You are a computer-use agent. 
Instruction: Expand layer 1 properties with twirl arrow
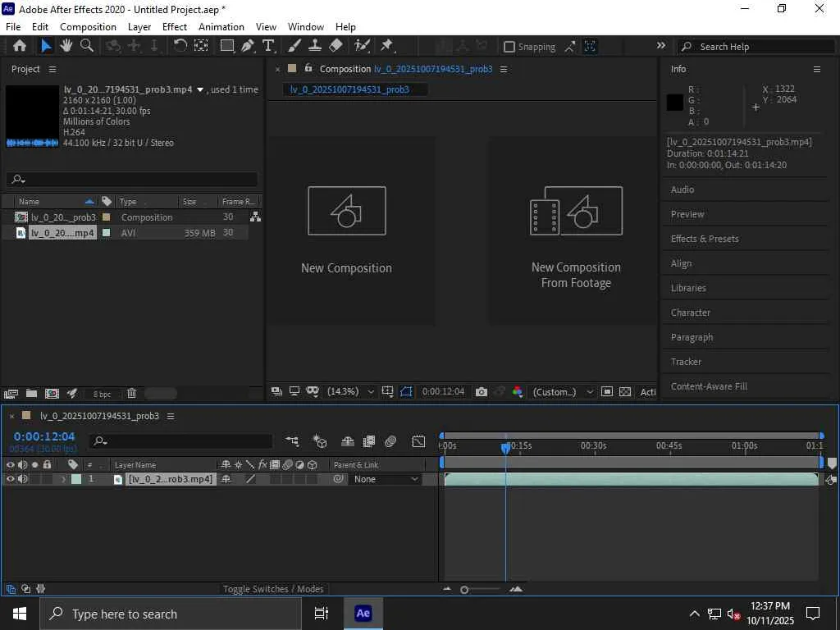[x=63, y=479]
